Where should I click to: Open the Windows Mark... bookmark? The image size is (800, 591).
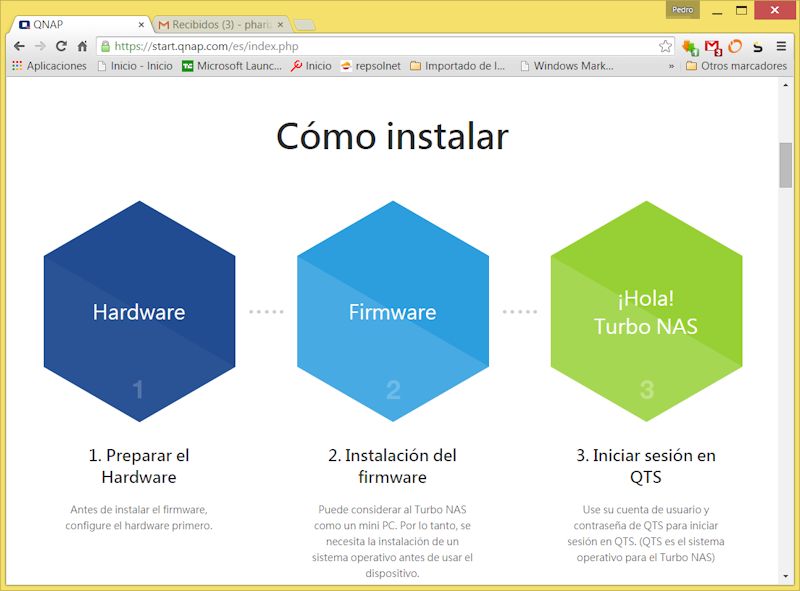(566, 66)
